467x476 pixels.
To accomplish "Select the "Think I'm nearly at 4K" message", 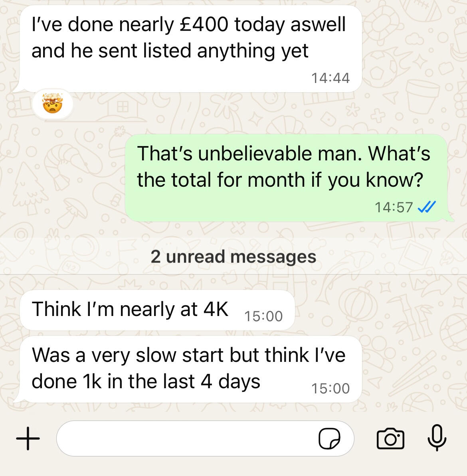I will click(157, 310).
